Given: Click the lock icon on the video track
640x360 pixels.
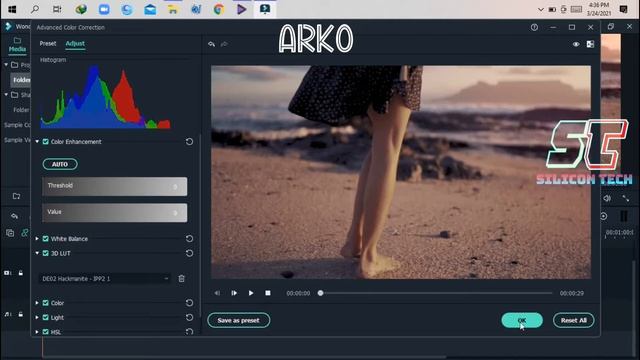Looking at the screenshot, I should coord(20,273).
